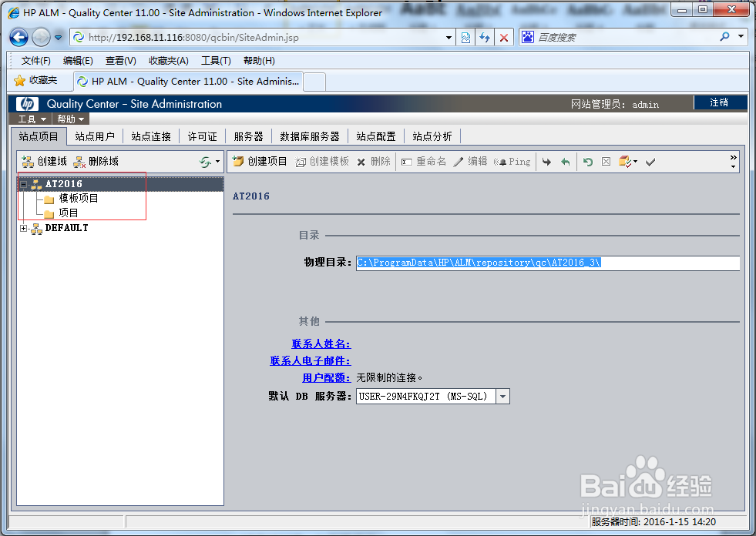
Task: Click the 物理目录 path field
Action: coord(548,263)
